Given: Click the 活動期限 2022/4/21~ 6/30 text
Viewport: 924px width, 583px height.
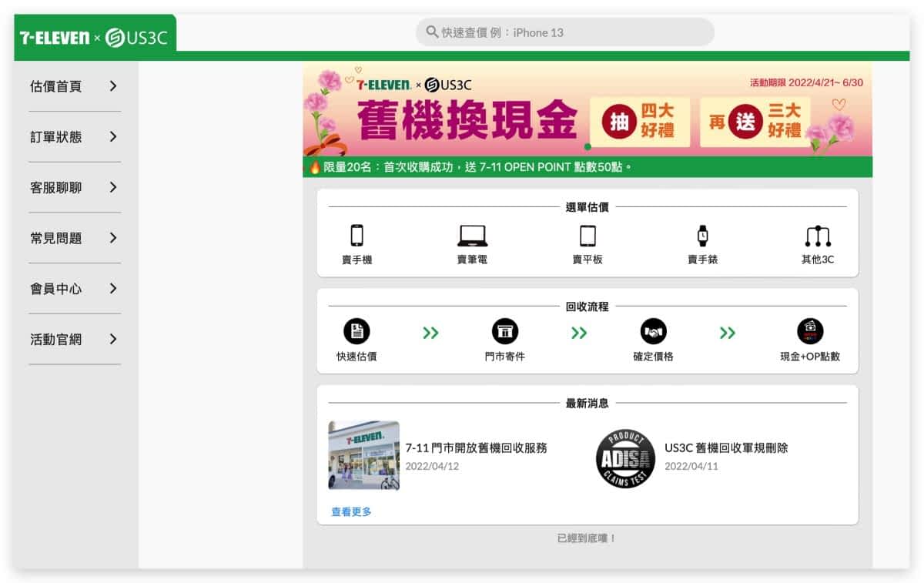Looking at the screenshot, I should [806, 83].
